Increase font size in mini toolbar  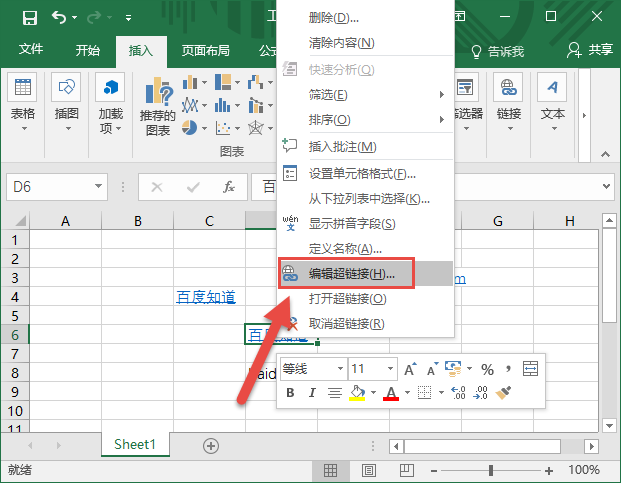coord(410,369)
